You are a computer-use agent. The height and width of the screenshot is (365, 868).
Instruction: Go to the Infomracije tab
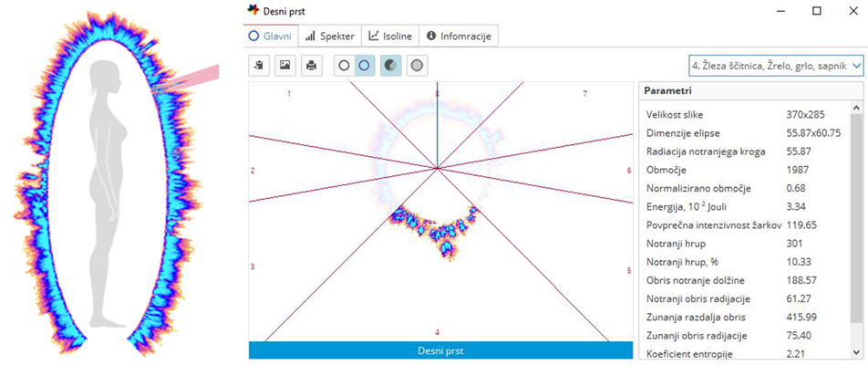(459, 36)
